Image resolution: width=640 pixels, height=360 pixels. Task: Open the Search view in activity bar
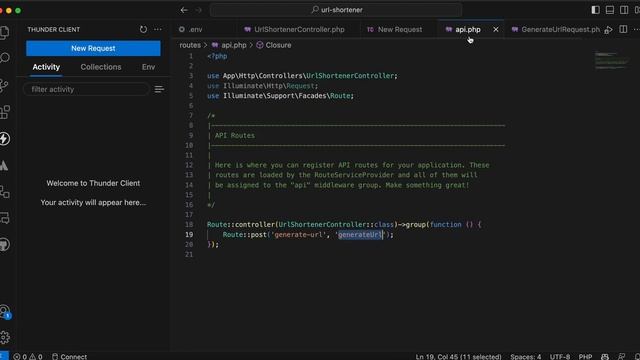coord(4,58)
